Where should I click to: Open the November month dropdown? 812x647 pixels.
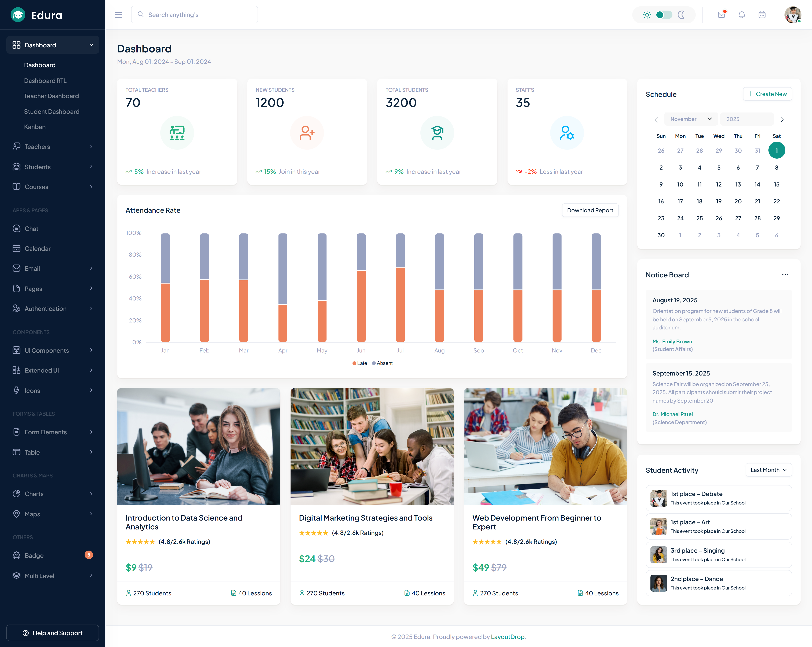click(x=691, y=119)
